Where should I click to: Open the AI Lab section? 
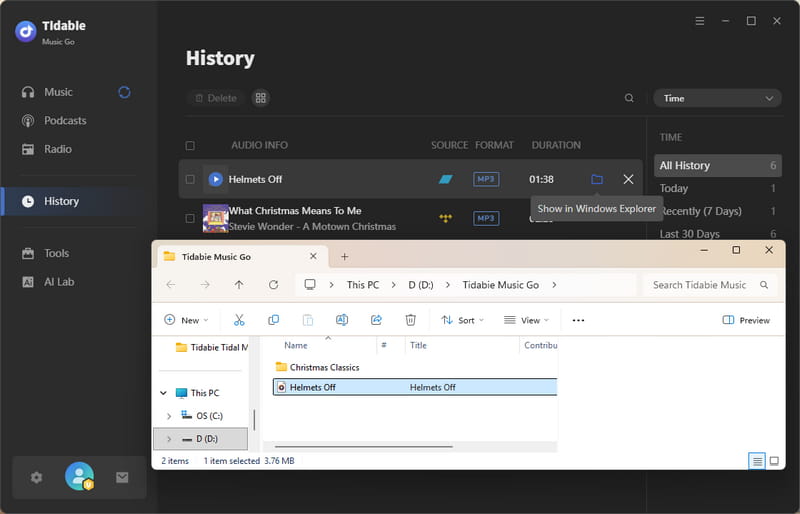(x=48, y=282)
